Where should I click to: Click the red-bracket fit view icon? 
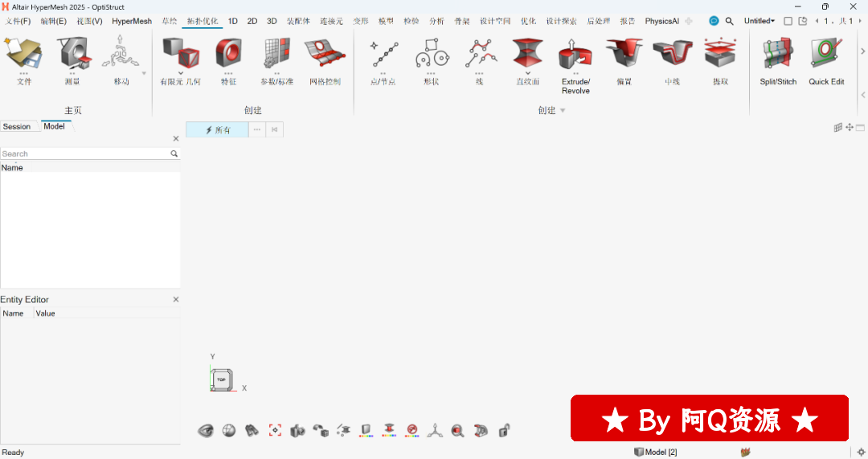[275, 430]
